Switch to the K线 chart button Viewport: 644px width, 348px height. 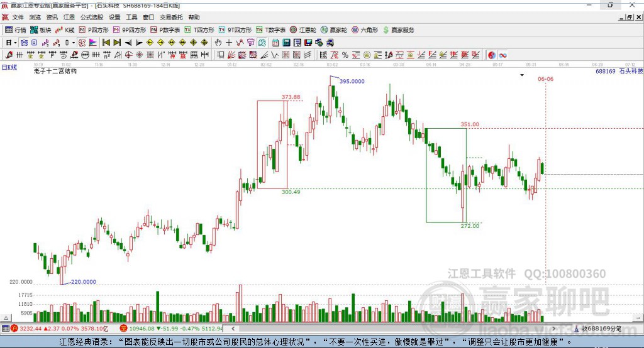[65, 30]
